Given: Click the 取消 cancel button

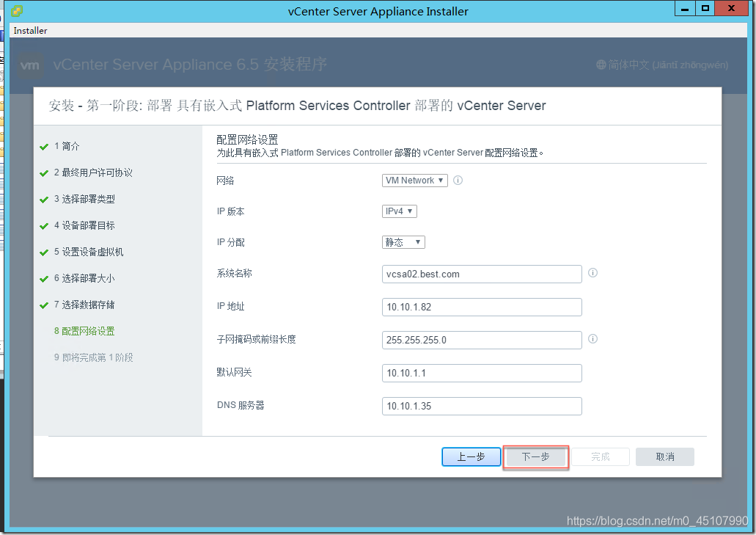Looking at the screenshot, I should [665, 457].
